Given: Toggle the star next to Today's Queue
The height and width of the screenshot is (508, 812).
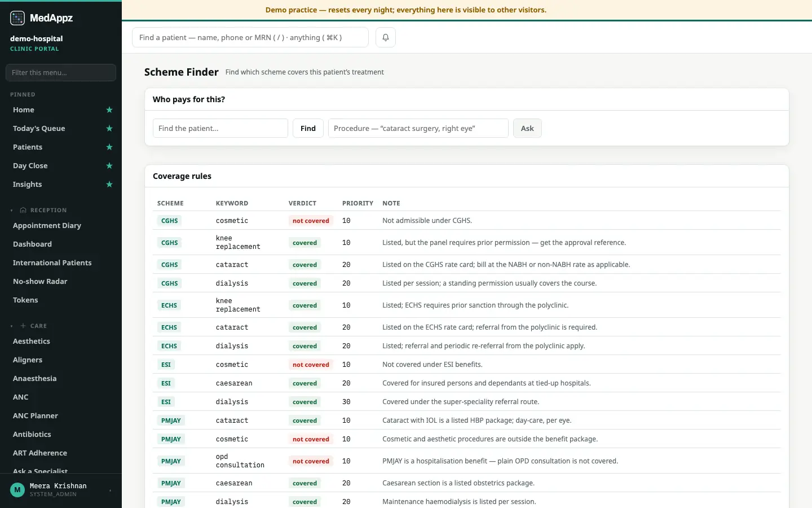Looking at the screenshot, I should [x=109, y=129].
